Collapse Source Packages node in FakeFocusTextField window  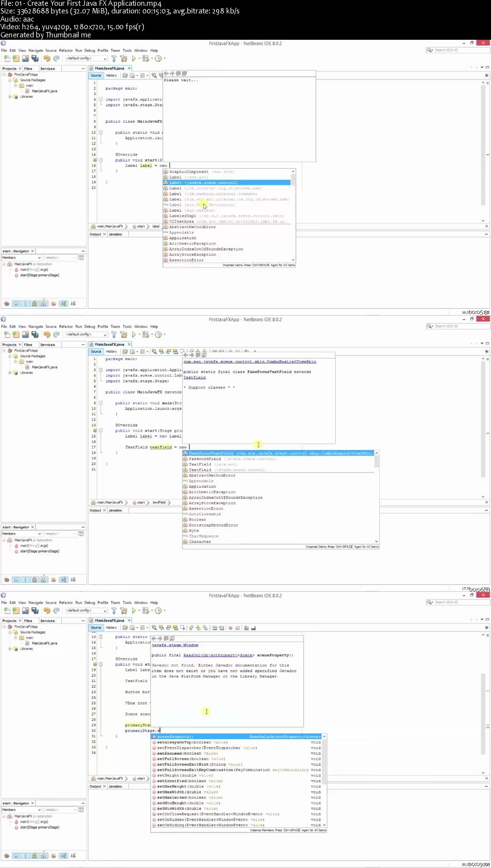coord(10,356)
